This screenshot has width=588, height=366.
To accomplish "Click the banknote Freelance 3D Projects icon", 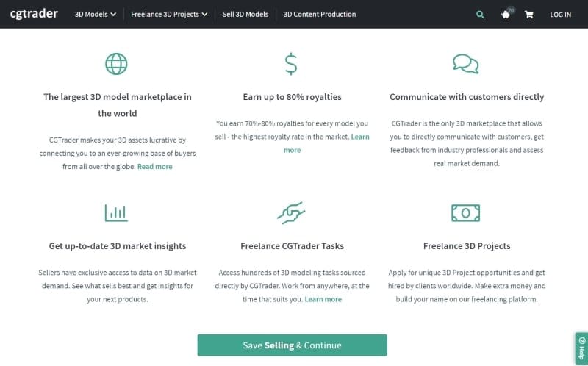I will click(466, 212).
